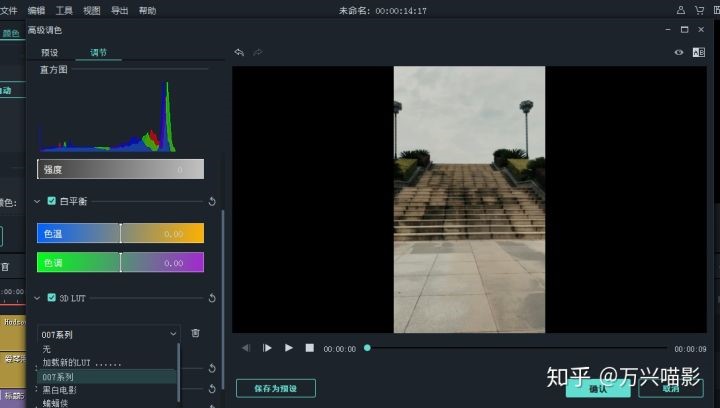Viewport: 720px width, 408px height.
Task: Click the LUT dropdown list scrollbar
Action: coord(178,373)
